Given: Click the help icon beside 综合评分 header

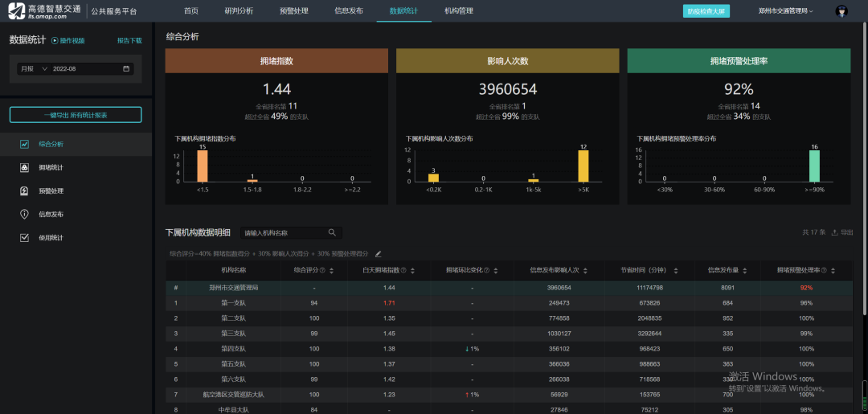Looking at the screenshot, I should coord(323,271).
